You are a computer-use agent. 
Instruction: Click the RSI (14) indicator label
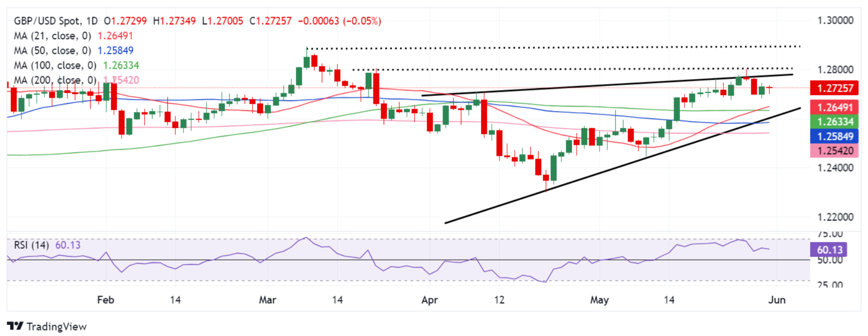coord(31,245)
